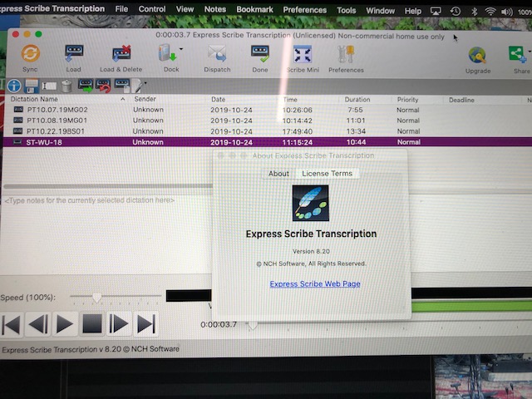Expand the Dock dropdown arrow
532x399 pixels.
point(182,51)
